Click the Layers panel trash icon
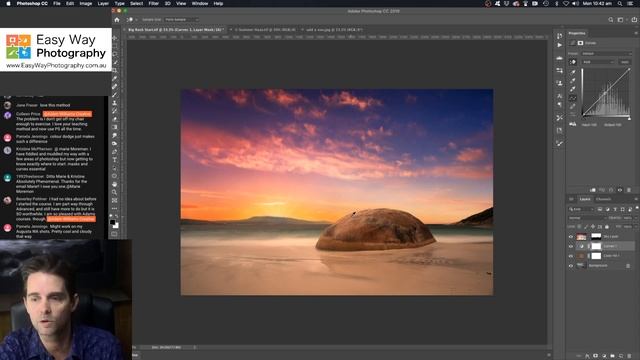This screenshot has height=360, width=640. (x=629, y=356)
